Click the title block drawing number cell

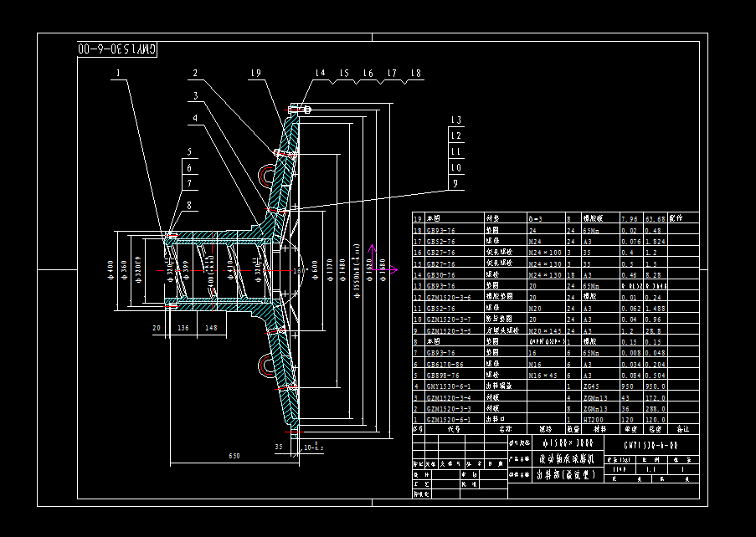[x=651, y=446]
